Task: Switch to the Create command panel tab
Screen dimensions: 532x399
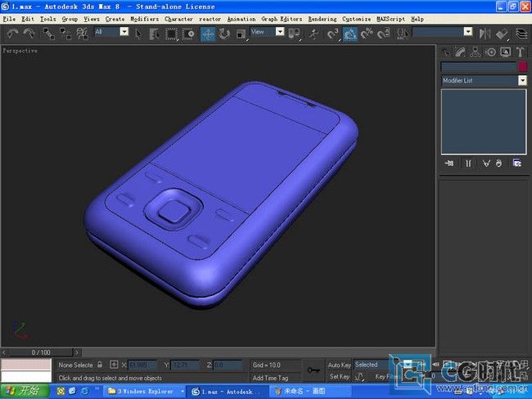Action: [x=446, y=52]
